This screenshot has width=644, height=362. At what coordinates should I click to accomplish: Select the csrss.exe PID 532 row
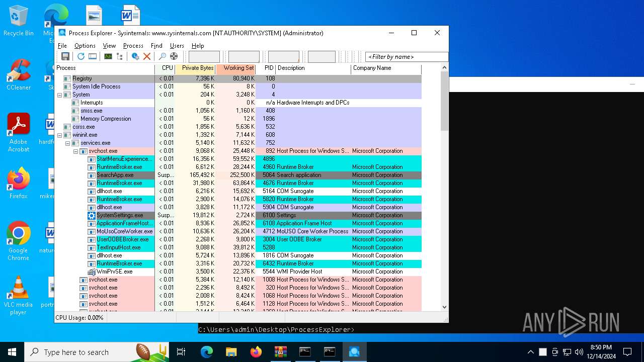(238, 127)
